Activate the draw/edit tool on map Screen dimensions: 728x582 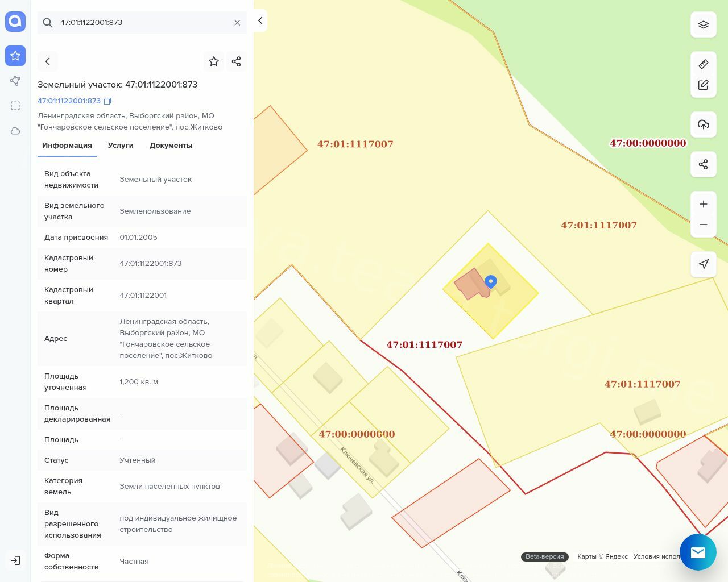coord(703,85)
